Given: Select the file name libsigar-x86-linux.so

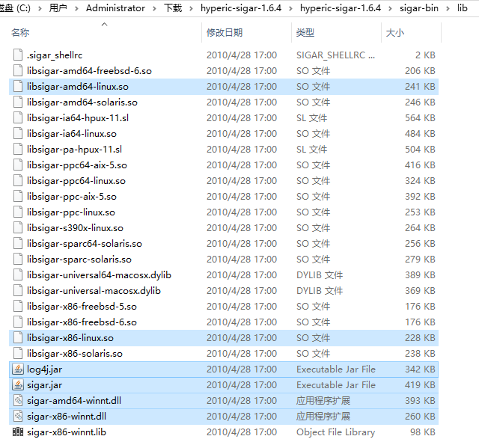Looking at the screenshot, I should click(x=70, y=338).
